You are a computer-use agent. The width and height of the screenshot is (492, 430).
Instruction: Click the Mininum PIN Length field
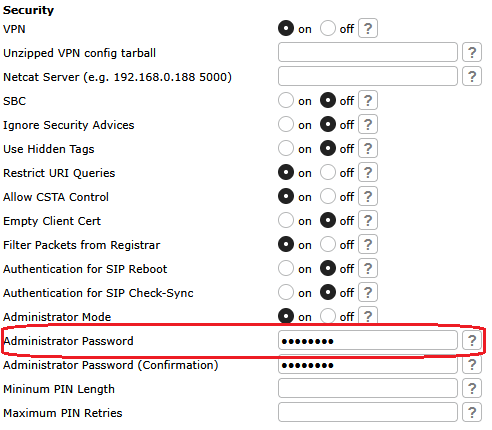coord(368,388)
